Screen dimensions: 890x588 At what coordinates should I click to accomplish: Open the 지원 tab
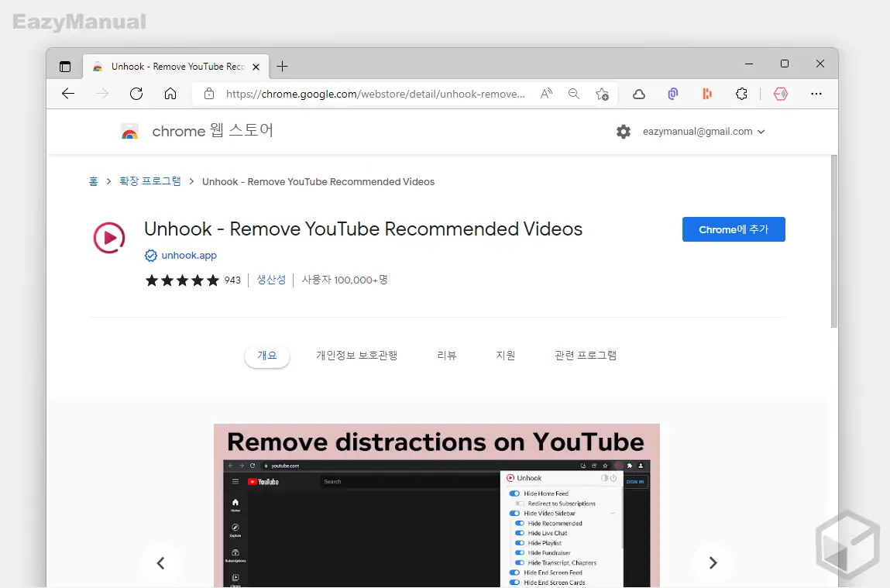505,356
